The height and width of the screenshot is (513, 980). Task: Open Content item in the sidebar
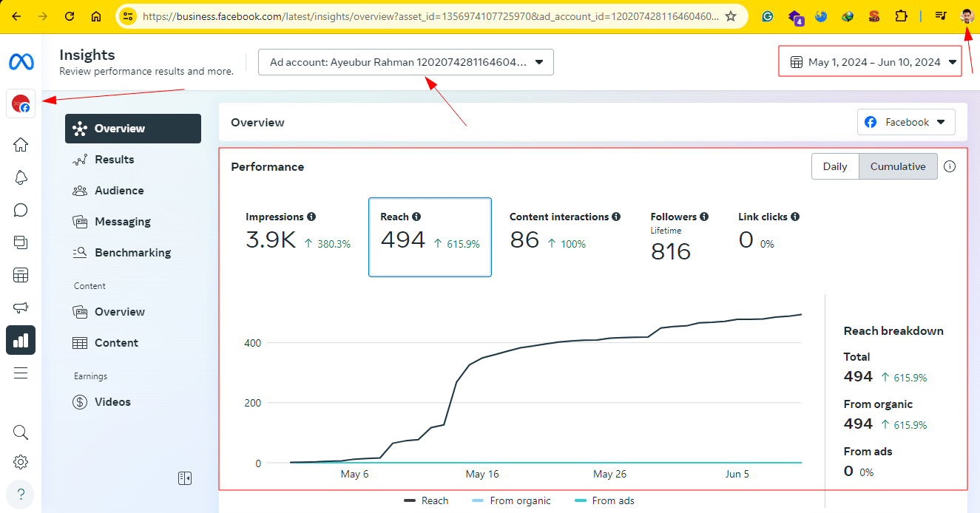tap(133, 343)
